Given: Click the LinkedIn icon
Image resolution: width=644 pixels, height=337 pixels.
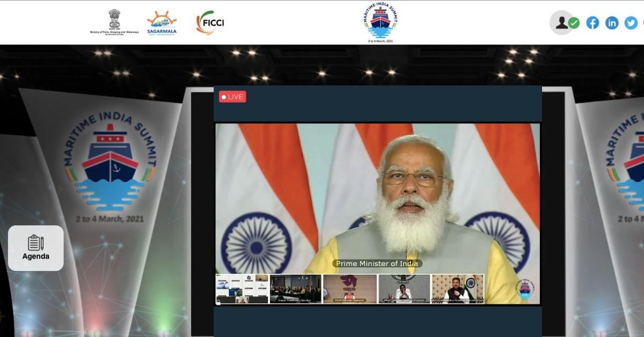Looking at the screenshot, I should tap(612, 23).
